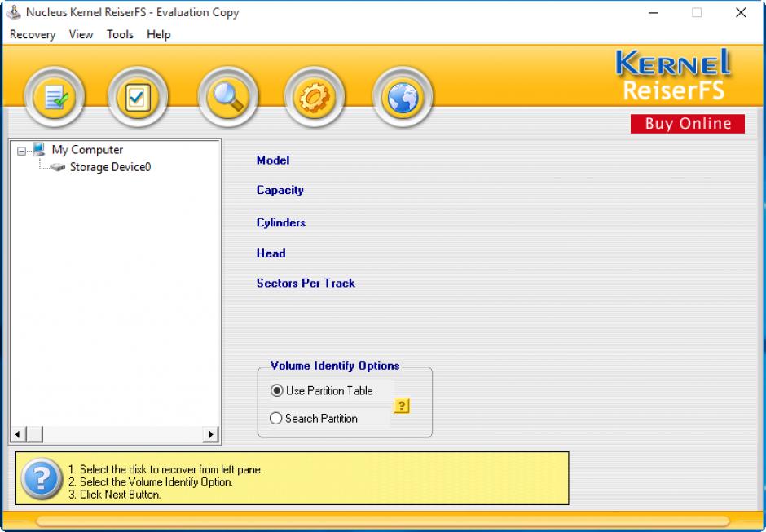Click the Model label

pos(273,160)
